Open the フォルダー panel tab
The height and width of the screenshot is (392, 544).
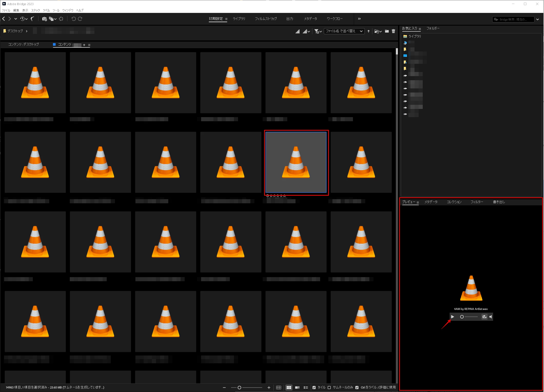(x=433, y=28)
